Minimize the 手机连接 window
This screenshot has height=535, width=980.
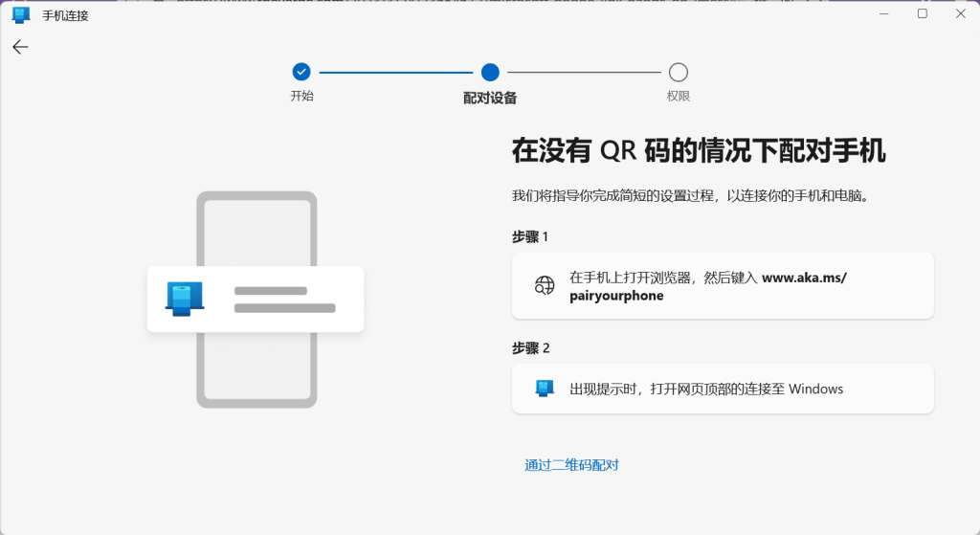883,13
